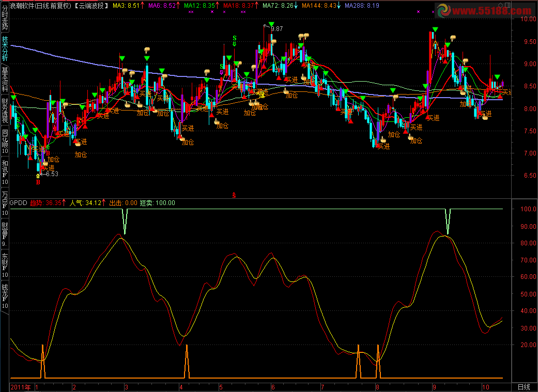Image resolution: width=538 pixels, height=392 pixels.
Task: Open the 同花顺 F10 sidebar tab
Action: [5, 141]
